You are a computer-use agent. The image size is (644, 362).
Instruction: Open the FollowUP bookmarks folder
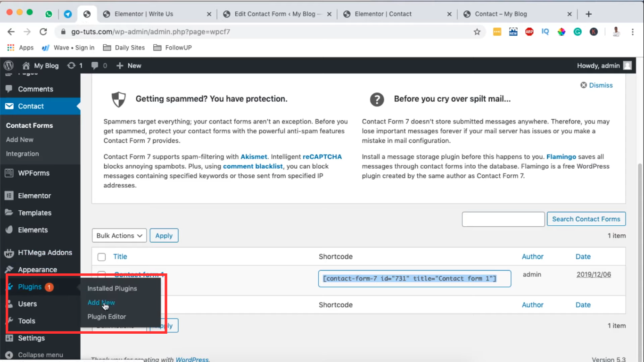tap(172, 48)
